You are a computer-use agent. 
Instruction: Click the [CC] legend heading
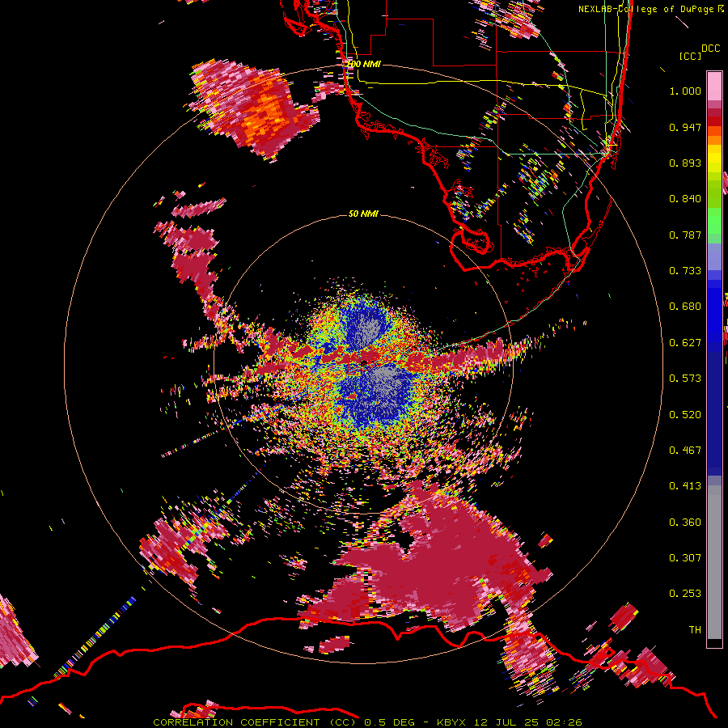tap(691, 56)
